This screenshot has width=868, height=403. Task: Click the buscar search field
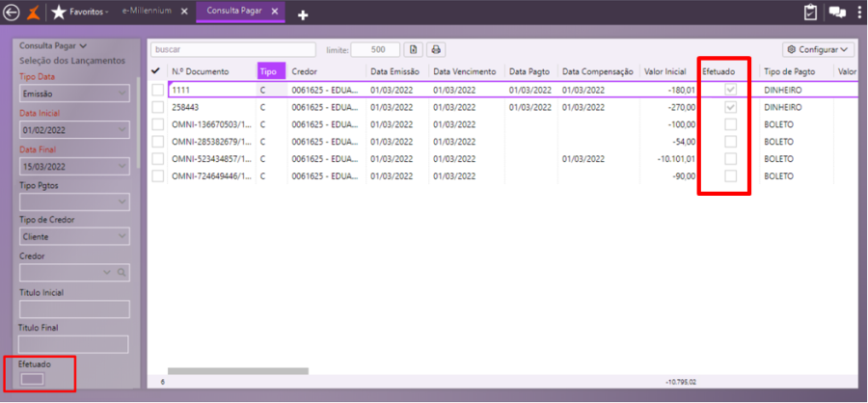tap(233, 50)
